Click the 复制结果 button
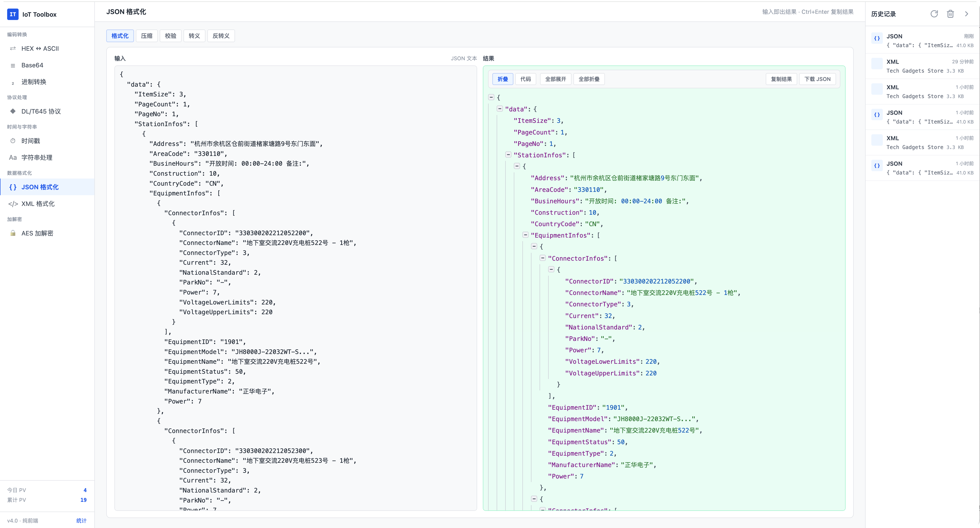980x528 pixels. pyautogui.click(x=781, y=79)
